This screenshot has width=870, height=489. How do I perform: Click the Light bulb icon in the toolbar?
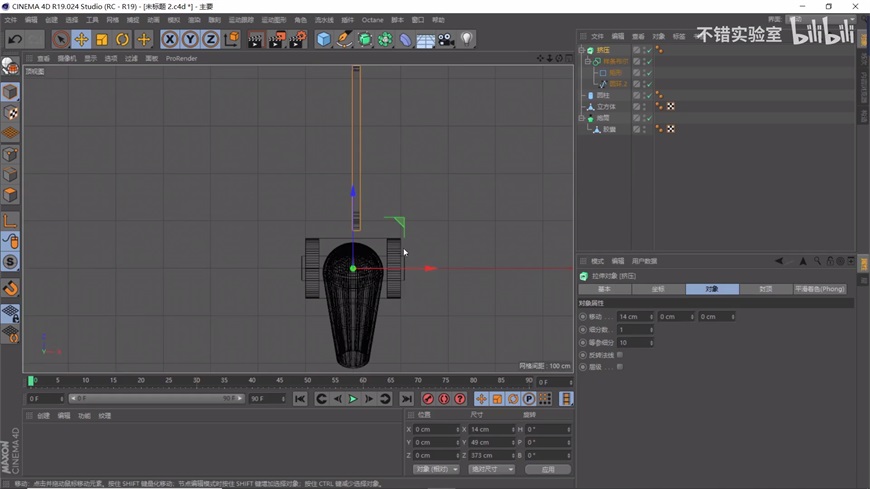(x=467, y=39)
